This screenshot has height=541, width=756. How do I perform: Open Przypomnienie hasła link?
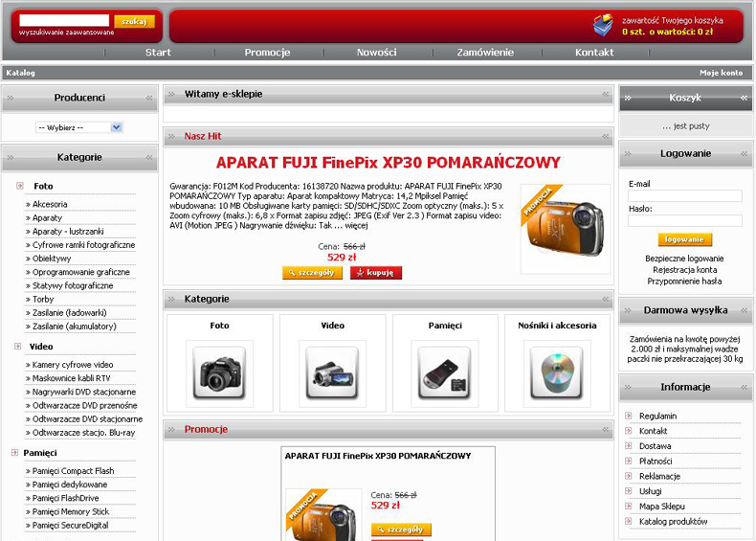click(x=684, y=281)
